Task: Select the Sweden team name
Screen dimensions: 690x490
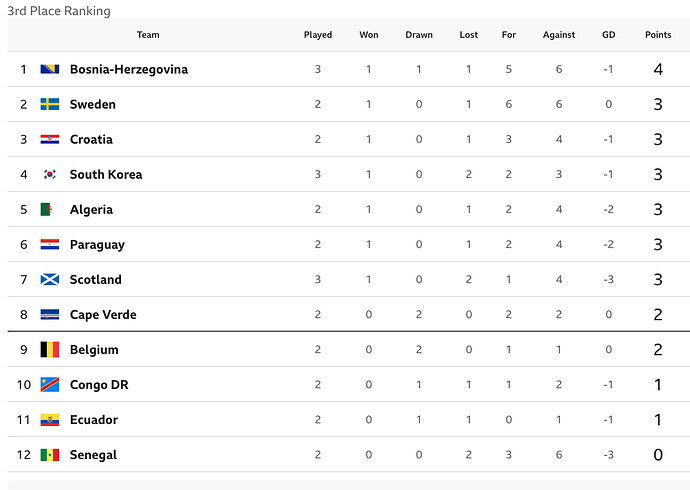Action: (93, 104)
